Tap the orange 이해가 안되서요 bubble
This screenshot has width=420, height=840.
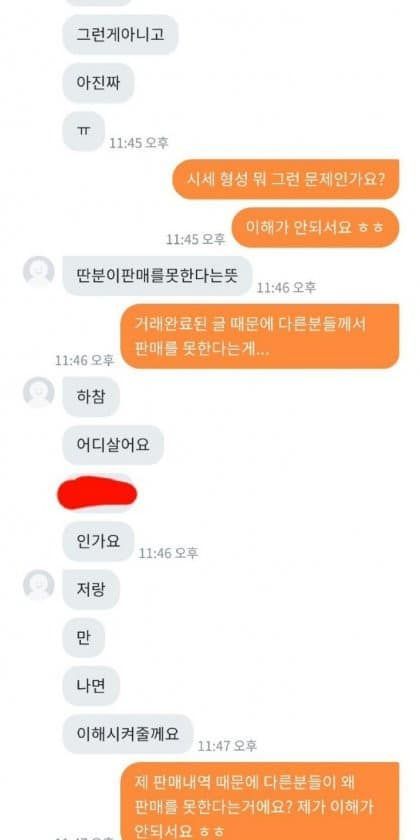tap(316, 227)
